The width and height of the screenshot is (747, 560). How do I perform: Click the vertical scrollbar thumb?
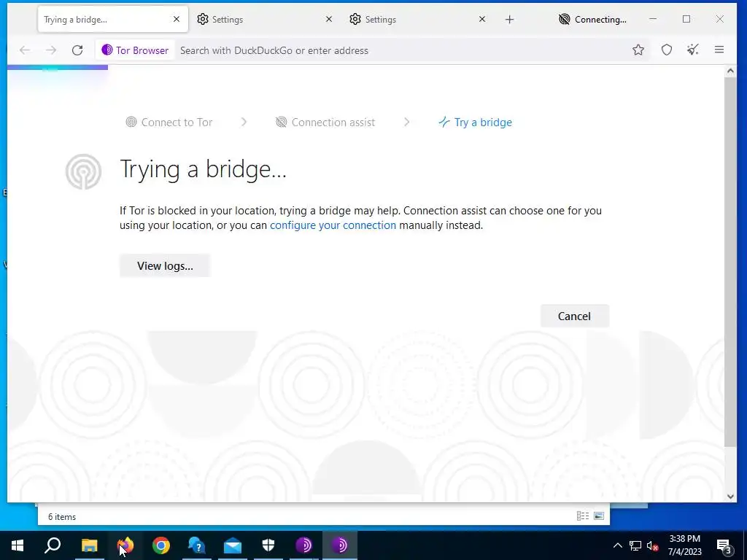click(x=730, y=262)
